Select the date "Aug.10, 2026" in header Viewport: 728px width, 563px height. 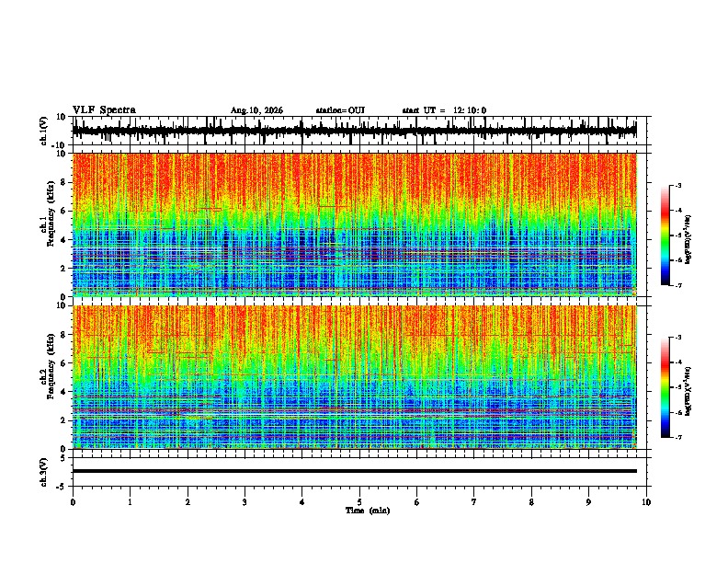pos(256,110)
